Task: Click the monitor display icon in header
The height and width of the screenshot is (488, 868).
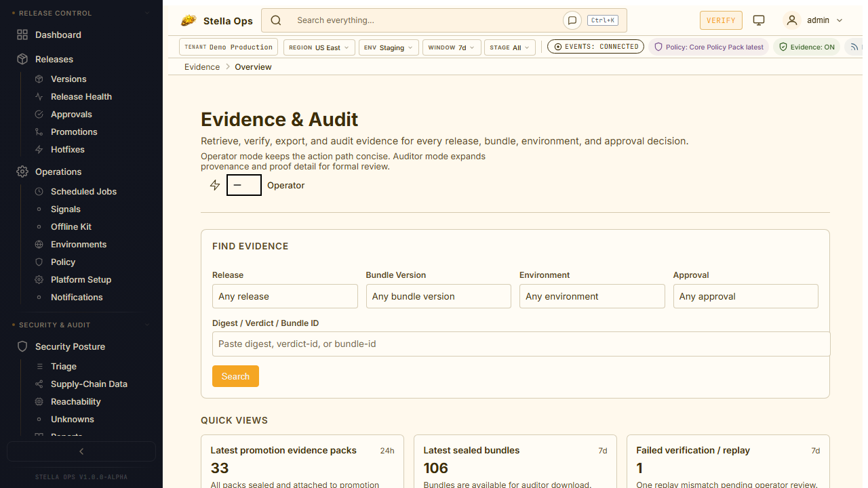Action: (759, 20)
